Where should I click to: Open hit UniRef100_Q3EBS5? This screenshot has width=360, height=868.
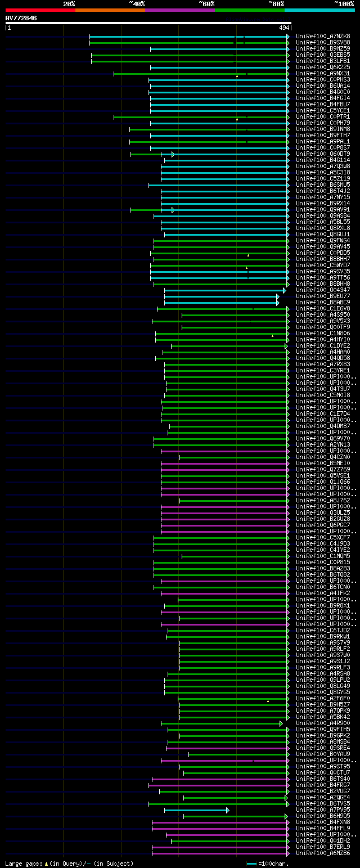[323, 55]
